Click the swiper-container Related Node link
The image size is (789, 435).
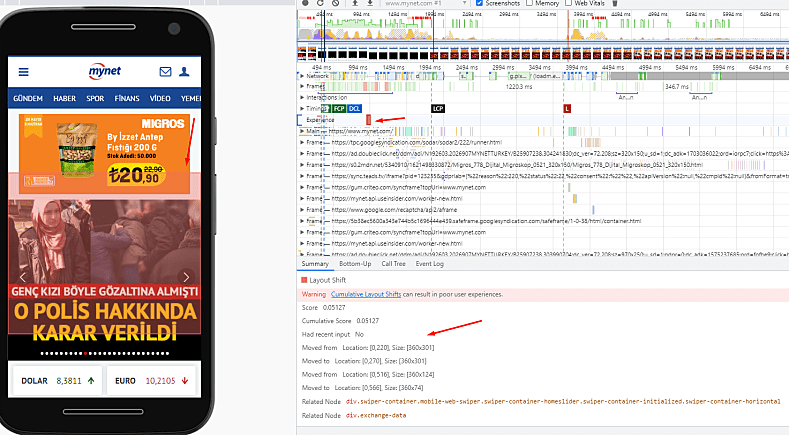point(563,402)
